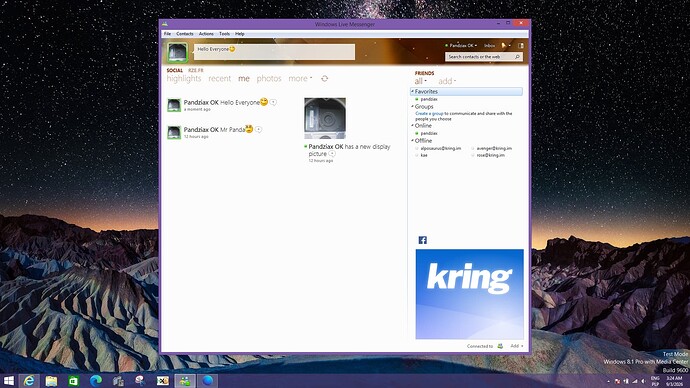690x388 pixels.
Task: Switch to highlights view
Action: coord(184,79)
